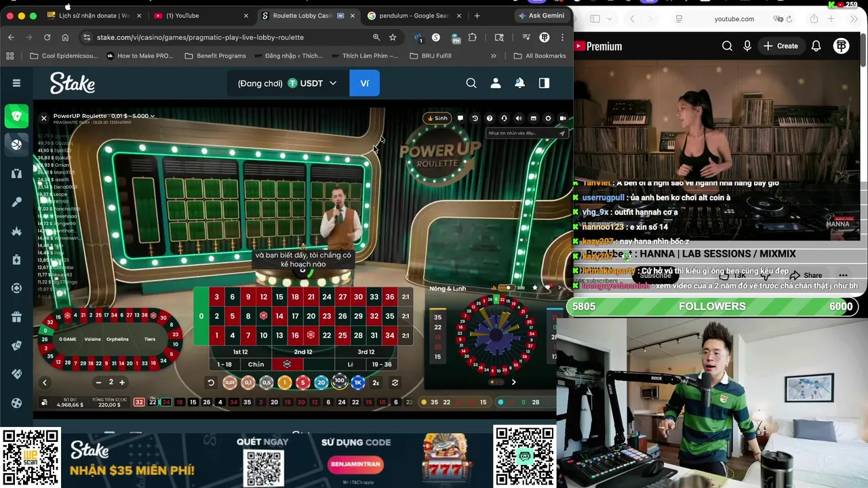Open the YouTube notifications bell
Image resolution: width=868 pixels, height=488 pixels.
point(816,46)
